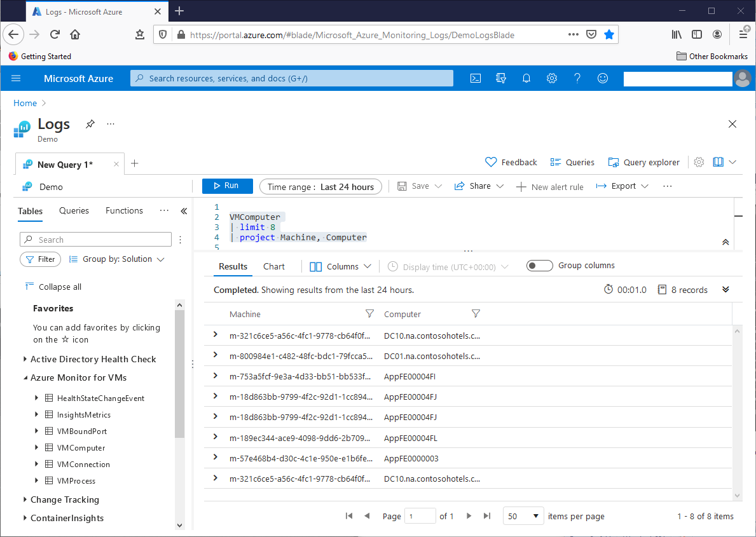The width and height of the screenshot is (756, 537).
Task: Click Collapse all in the tables tree
Action: [53, 287]
